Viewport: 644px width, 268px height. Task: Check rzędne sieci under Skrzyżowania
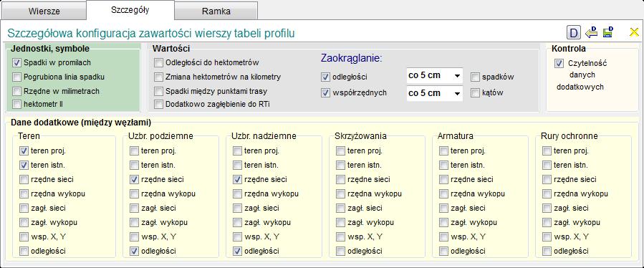pos(340,180)
